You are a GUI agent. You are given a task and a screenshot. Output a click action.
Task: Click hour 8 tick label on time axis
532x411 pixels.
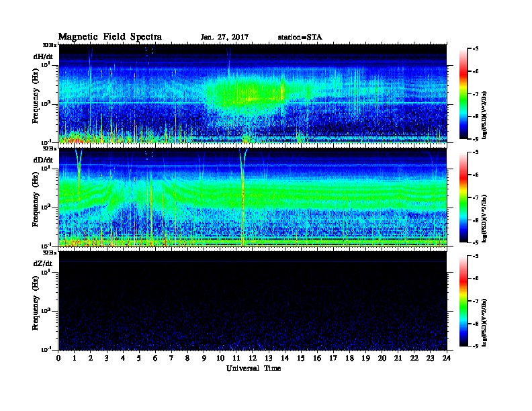point(187,358)
